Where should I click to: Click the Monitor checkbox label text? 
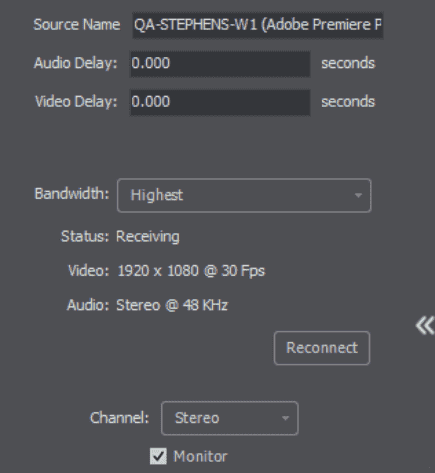tap(200, 456)
